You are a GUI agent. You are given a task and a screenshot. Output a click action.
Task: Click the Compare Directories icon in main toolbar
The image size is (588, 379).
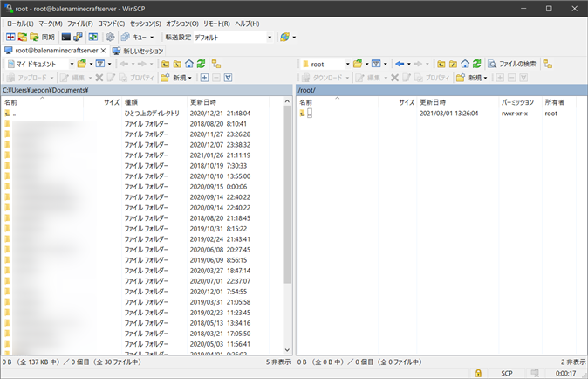pyautogui.click(x=10, y=38)
